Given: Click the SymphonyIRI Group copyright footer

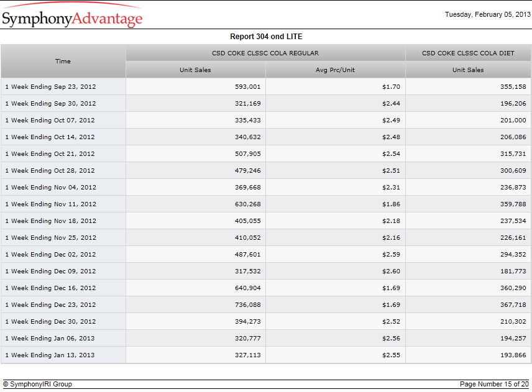Looking at the screenshot, I should pos(38,384).
